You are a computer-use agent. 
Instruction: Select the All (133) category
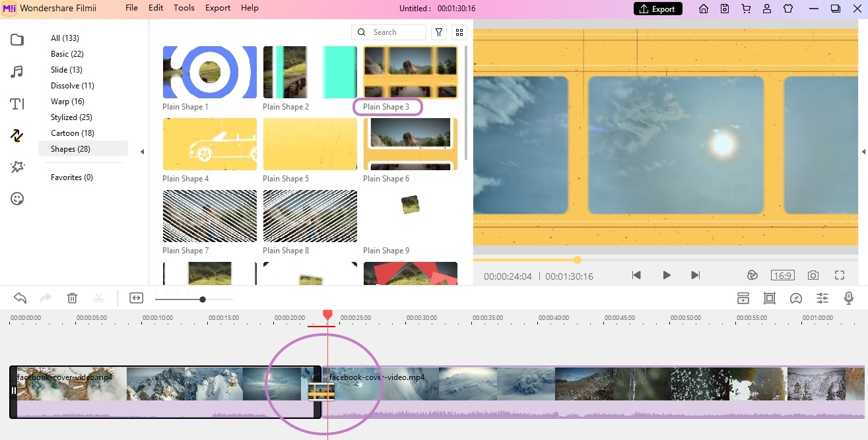[65, 38]
